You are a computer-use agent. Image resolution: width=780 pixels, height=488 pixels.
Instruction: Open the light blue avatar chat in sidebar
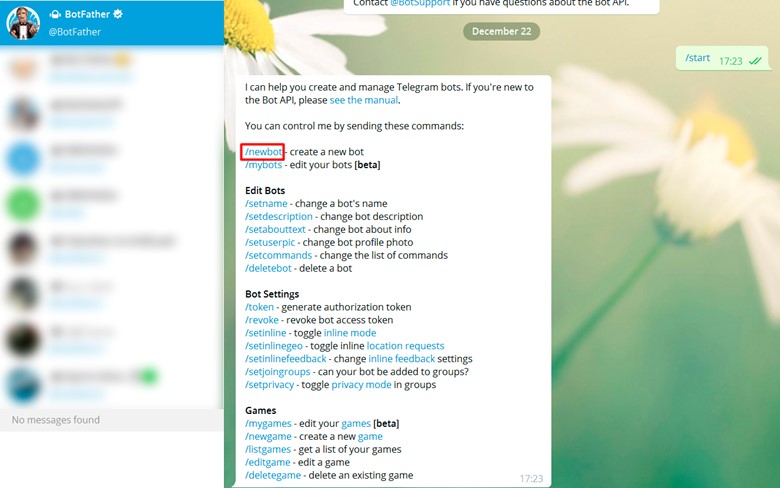click(23, 159)
